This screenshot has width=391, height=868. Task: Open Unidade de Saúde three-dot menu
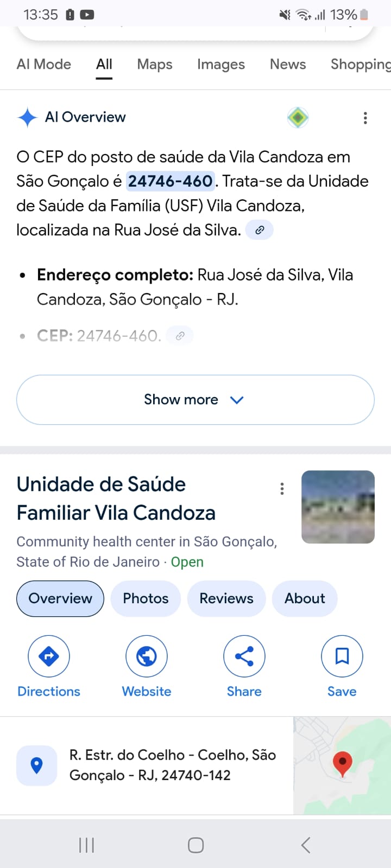coord(282,489)
